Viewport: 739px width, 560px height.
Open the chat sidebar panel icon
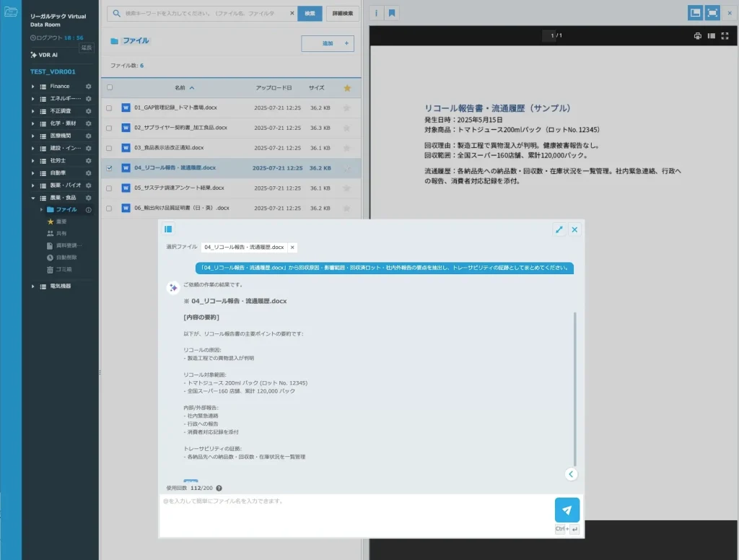point(168,229)
